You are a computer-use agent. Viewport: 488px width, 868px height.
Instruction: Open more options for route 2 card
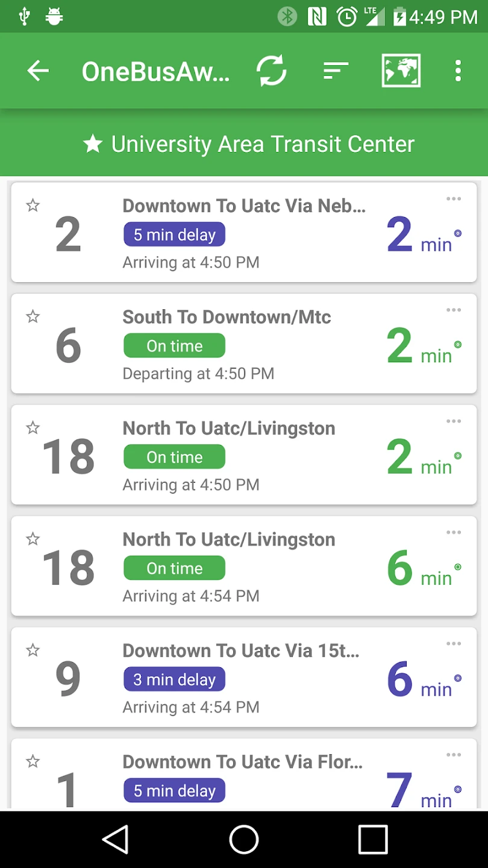[454, 199]
